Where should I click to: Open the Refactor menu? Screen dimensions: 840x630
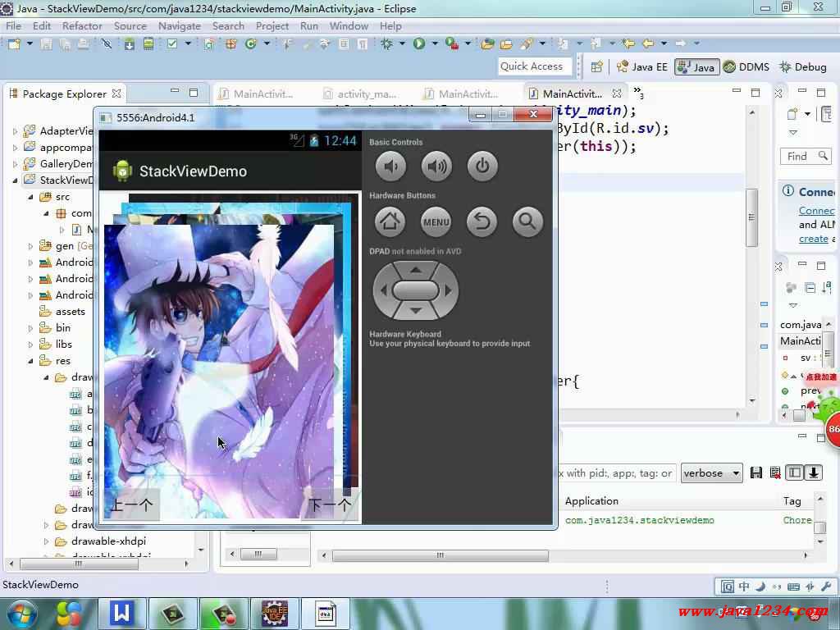pyautogui.click(x=82, y=25)
